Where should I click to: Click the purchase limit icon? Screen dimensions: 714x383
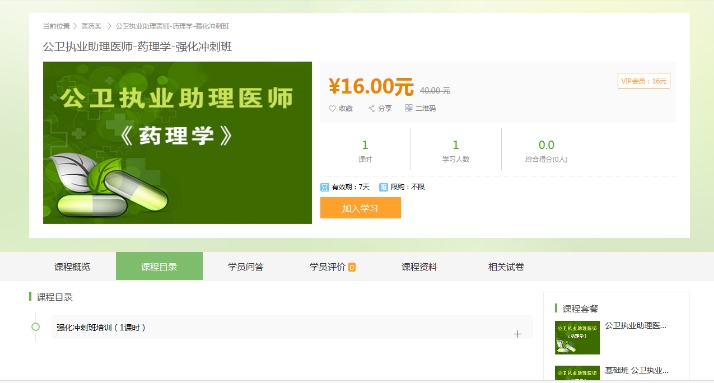pos(383,187)
